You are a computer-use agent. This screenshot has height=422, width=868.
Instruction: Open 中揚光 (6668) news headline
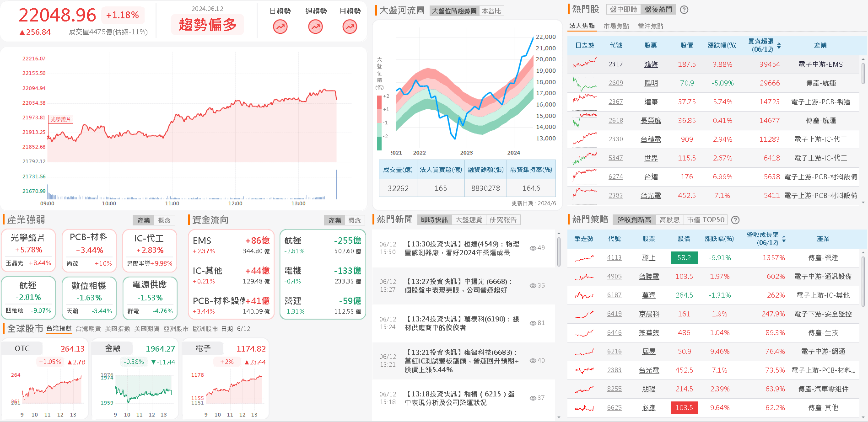pyautogui.click(x=459, y=286)
